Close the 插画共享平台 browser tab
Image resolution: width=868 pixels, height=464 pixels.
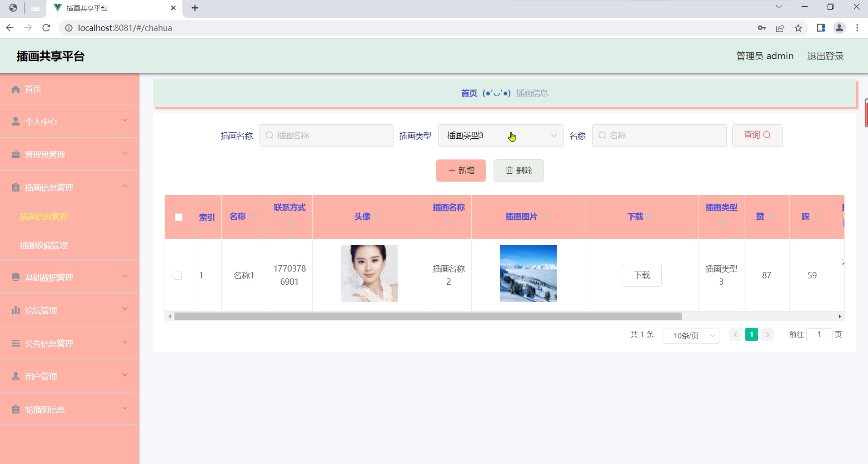173,8
